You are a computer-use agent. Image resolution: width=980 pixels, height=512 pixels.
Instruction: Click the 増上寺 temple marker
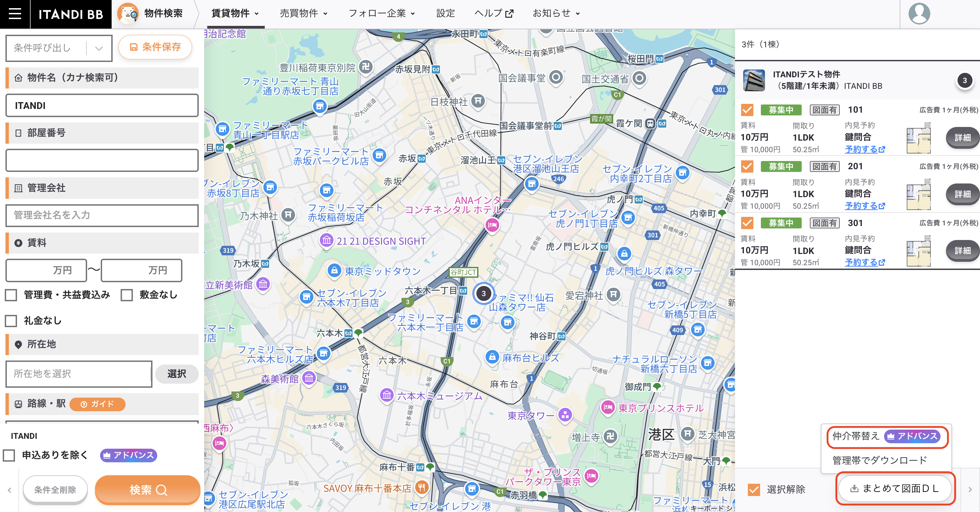[x=610, y=437]
